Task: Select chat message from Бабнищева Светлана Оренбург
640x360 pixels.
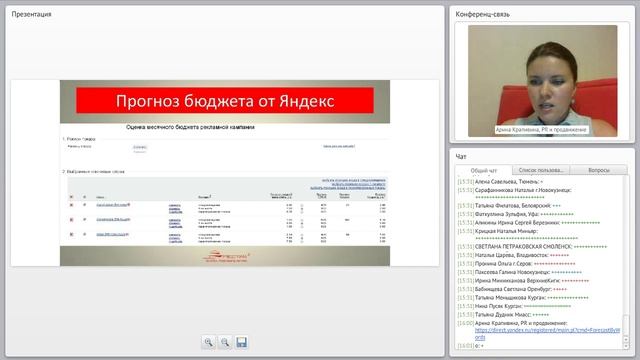Action: tap(513, 289)
